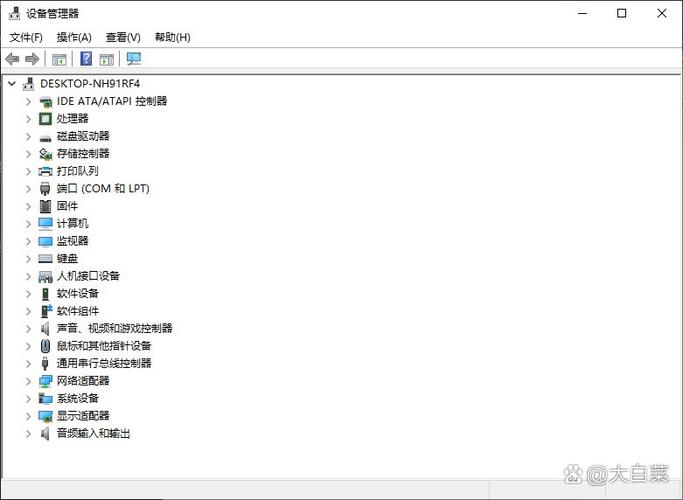This screenshot has width=683, height=500.
Task: Click the 端口 (COM 和 LPT) port icon
Action: [45, 189]
